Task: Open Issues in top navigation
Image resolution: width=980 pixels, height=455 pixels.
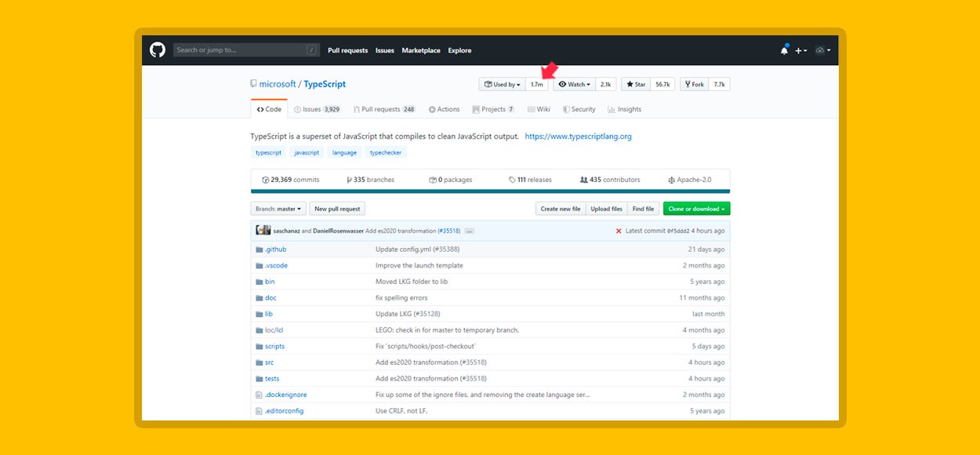Action: tap(385, 50)
